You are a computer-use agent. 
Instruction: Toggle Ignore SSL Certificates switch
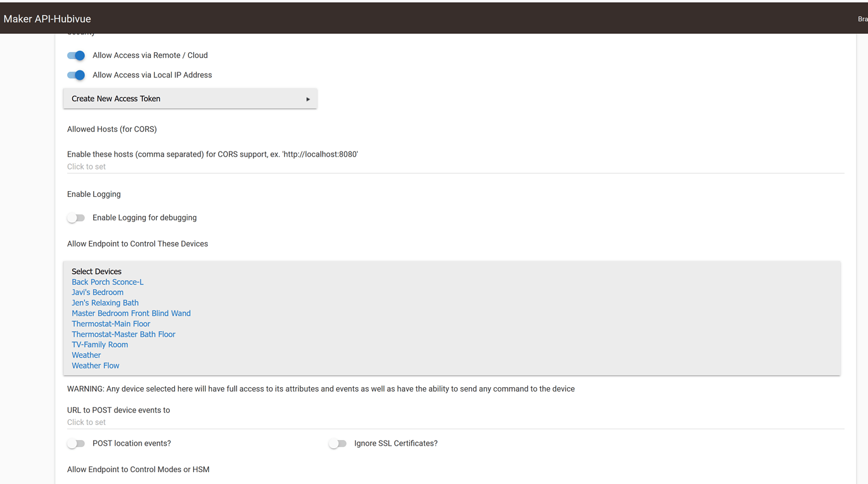tap(338, 443)
